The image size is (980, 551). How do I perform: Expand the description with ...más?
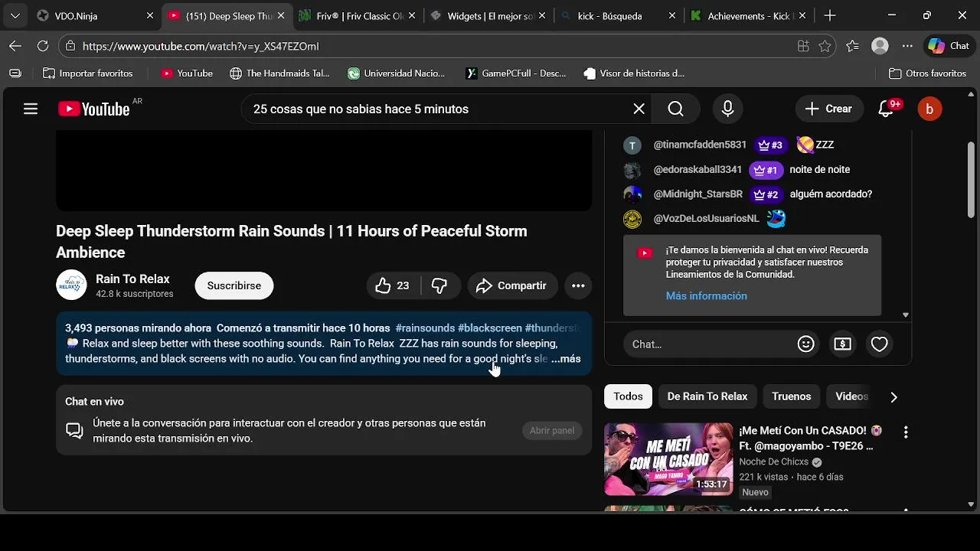pos(567,358)
